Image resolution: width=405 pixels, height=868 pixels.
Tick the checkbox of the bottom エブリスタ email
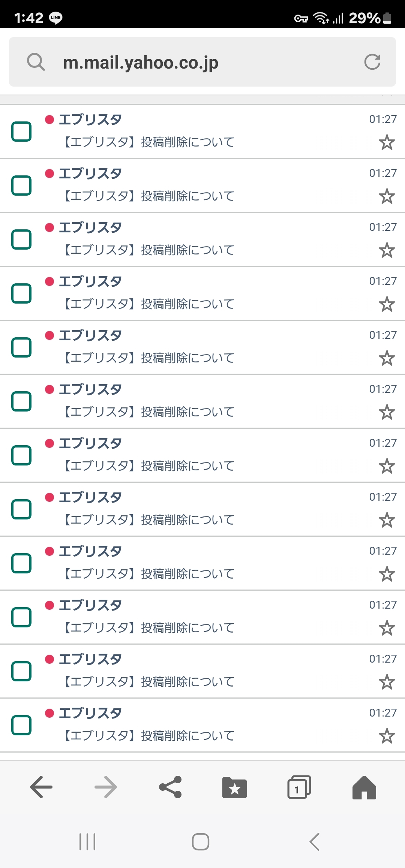point(21,725)
